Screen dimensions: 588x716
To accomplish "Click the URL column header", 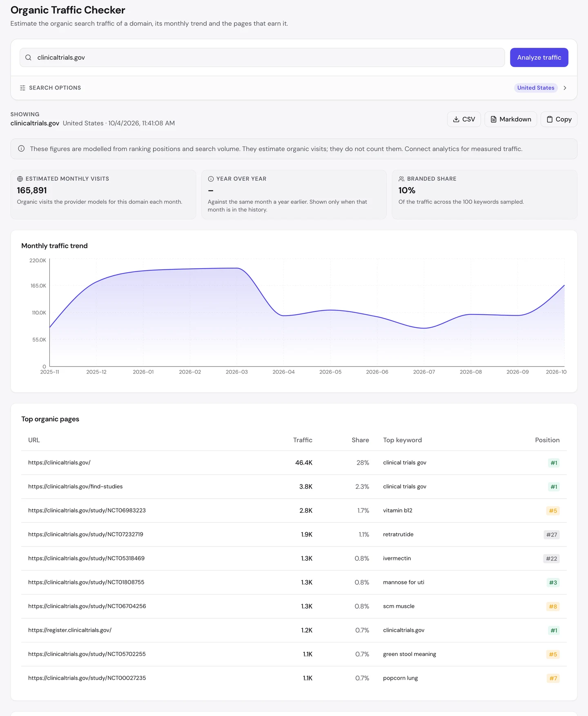I will click(x=34, y=440).
